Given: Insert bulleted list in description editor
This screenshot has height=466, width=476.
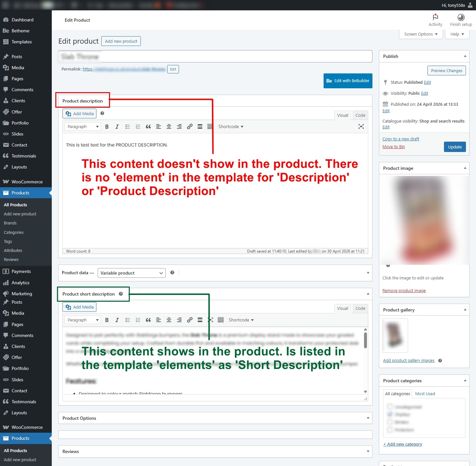Looking at the screenshot, I should (127, 127).
